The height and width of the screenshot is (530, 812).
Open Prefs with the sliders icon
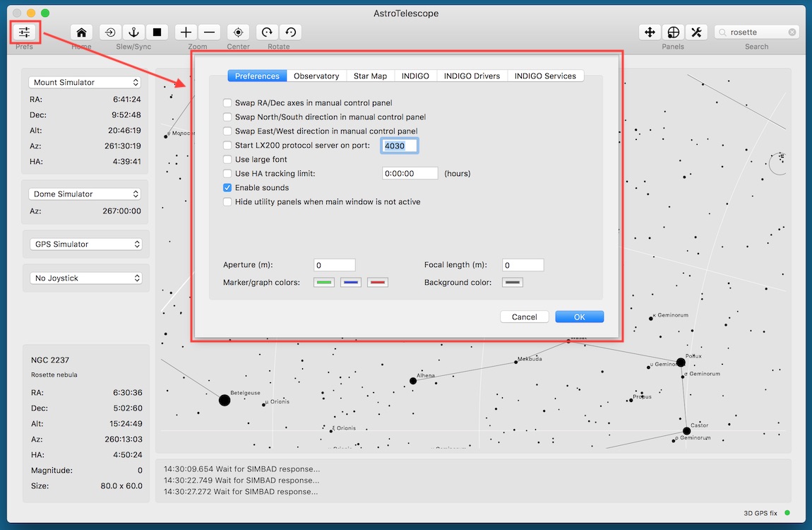tap(24, 32)
